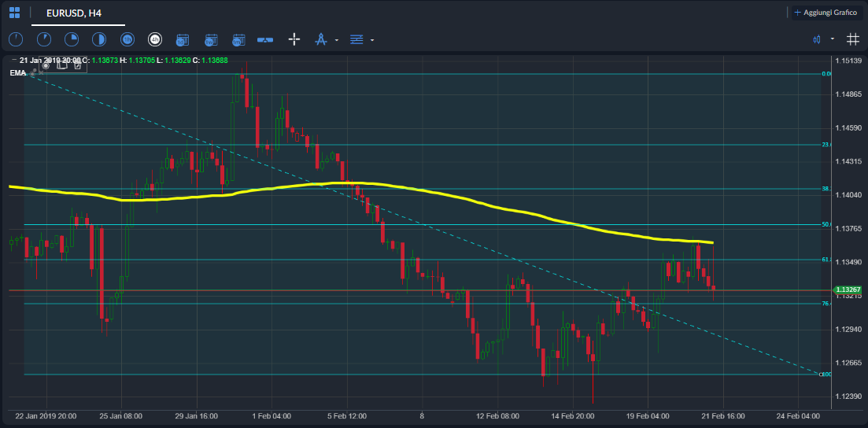
Task: Click the 1.14040 price axis label
Action: [848, 195]
